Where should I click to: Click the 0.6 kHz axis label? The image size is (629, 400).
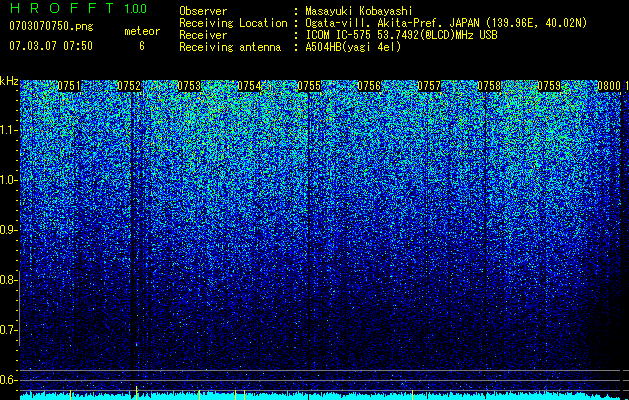pos(8,380)
